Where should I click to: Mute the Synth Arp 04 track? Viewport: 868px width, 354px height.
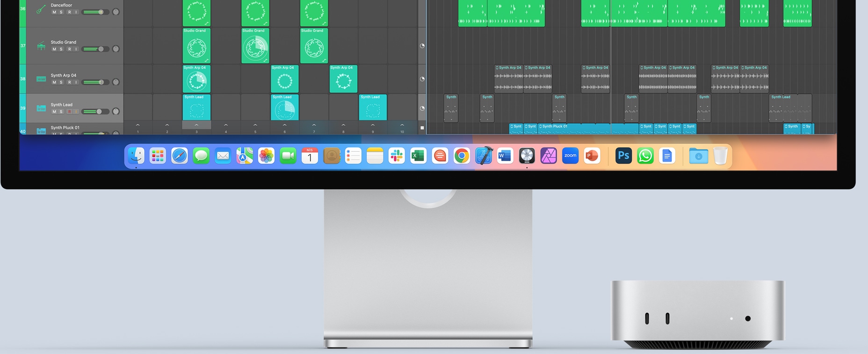(x=54, y=82)
